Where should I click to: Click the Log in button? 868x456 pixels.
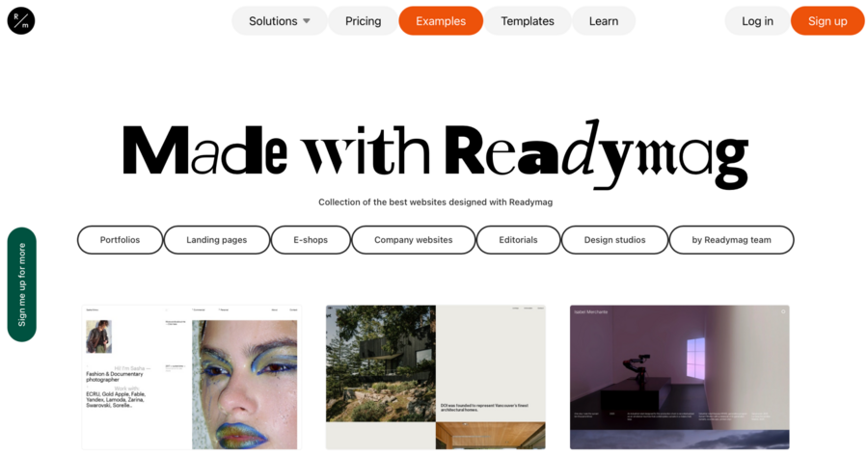pyautogui.click(x=757, y=21)
